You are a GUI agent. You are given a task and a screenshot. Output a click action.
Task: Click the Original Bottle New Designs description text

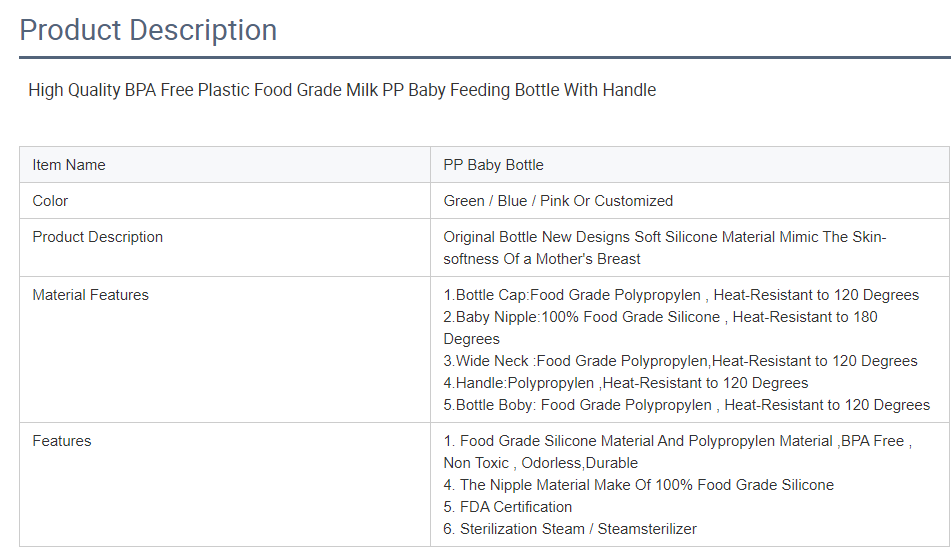[x=665, y=248]
